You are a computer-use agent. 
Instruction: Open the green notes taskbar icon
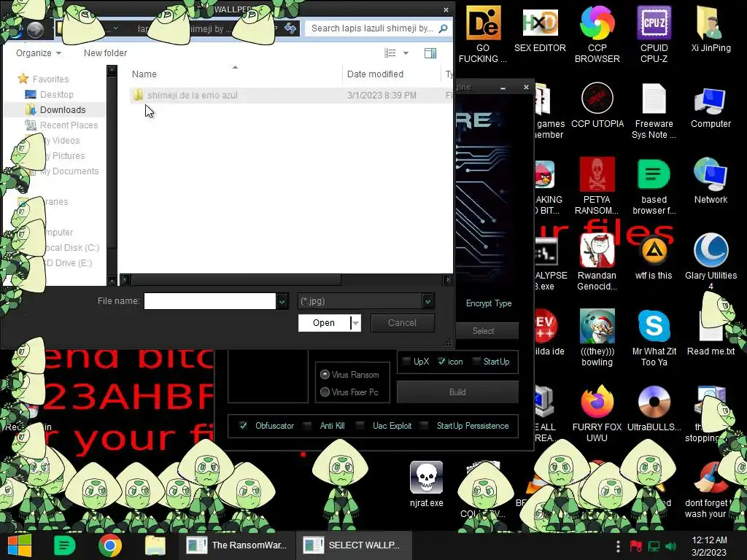tap(65, 545)
